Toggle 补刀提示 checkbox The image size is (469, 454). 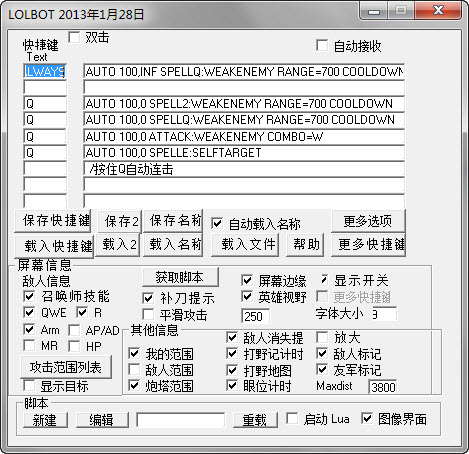(148, 298)
